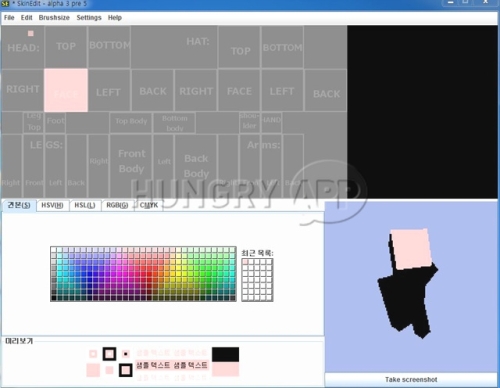Pick the black swatch at palette bottom-left
This screenshot has height=388, width=500.
(x=54, y=298)
